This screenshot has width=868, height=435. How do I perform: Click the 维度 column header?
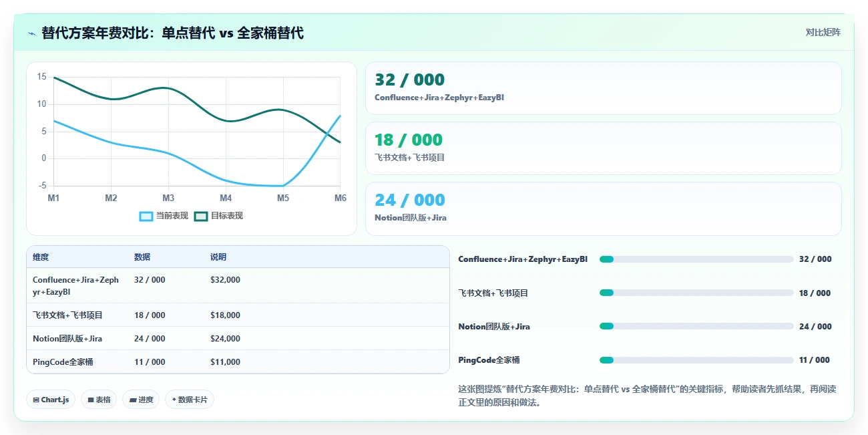coord(41,257)
